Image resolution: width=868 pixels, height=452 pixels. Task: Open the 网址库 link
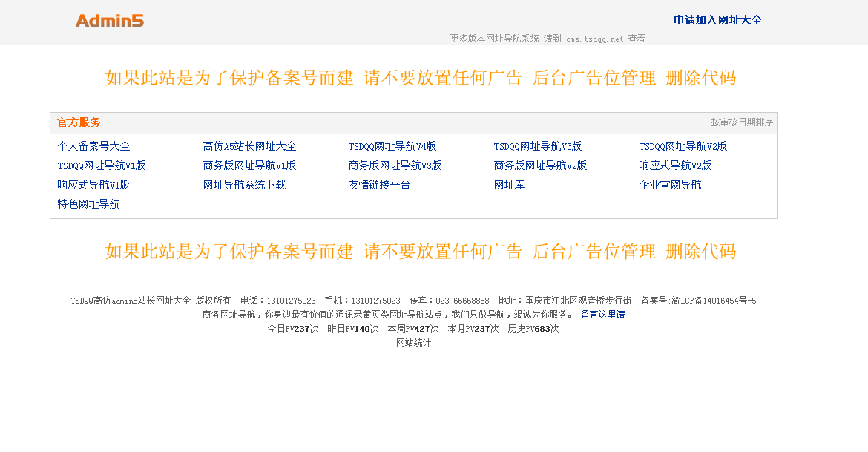pyautogui.click(x=508, y=185)
